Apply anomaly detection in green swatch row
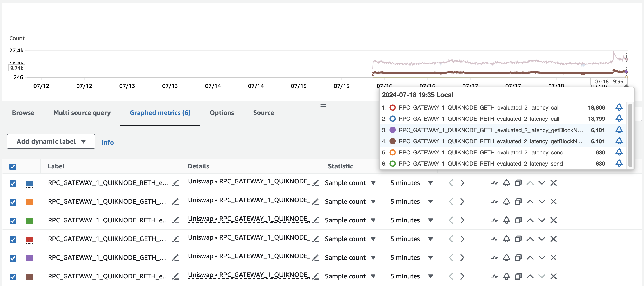The image size is (644, 286). coord(495,220)
